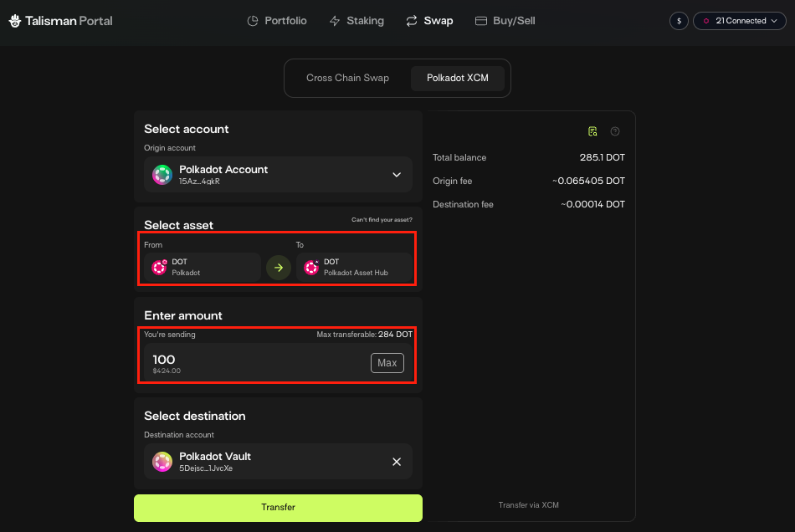Click the green Transfer button
This screenshot has width=795, height=532.
click(x=278, y=508)
